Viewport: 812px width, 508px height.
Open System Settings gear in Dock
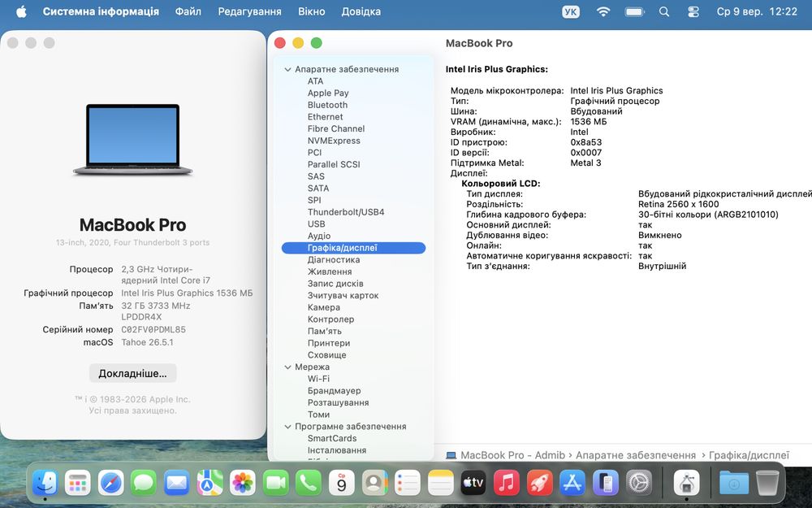[638, 483]
